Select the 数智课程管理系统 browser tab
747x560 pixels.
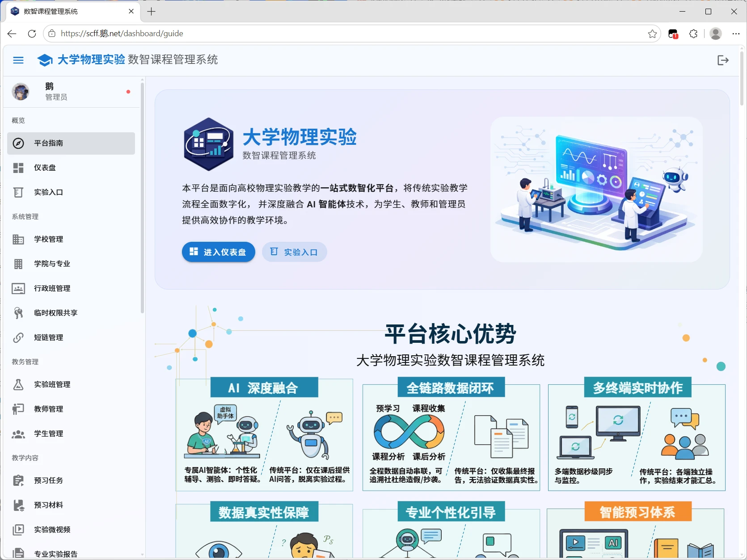pos(73,12)
